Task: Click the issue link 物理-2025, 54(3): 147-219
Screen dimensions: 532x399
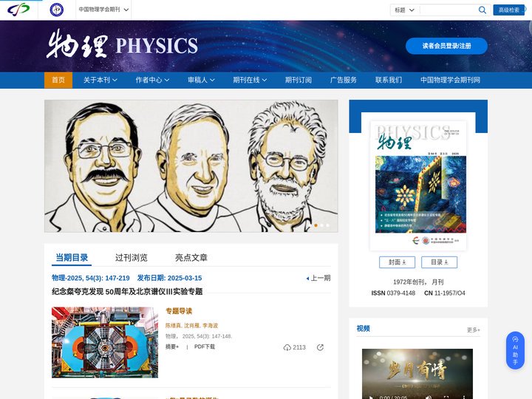Action: [91, 279]
